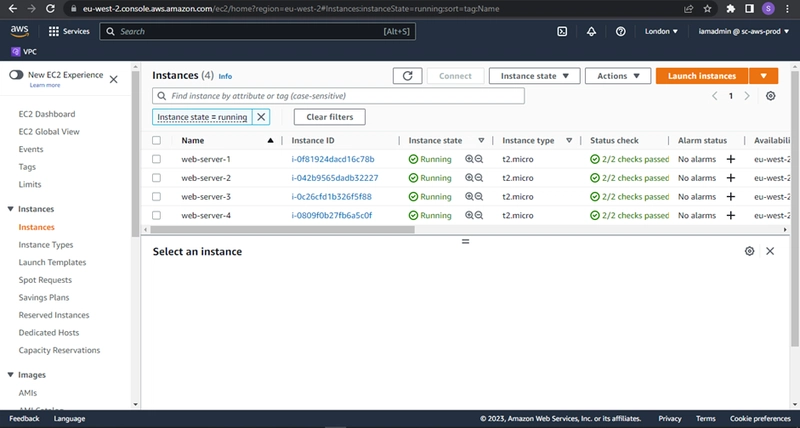
Task: Zoom in filter for web-server-3 state
Action: point(469,196)
